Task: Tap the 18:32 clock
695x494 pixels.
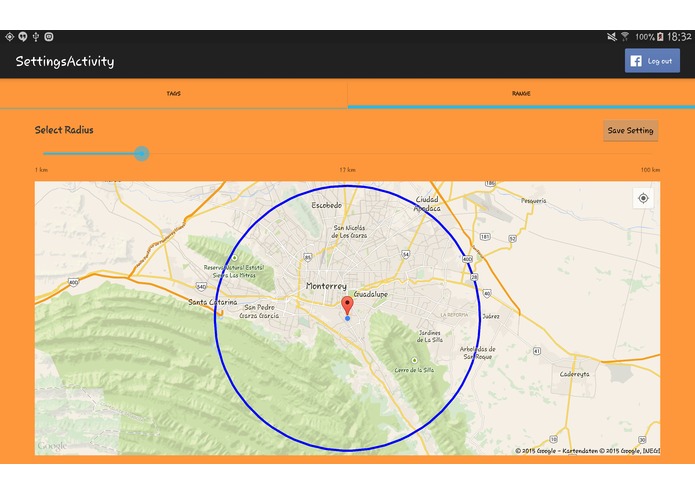Action: [679, 37]
